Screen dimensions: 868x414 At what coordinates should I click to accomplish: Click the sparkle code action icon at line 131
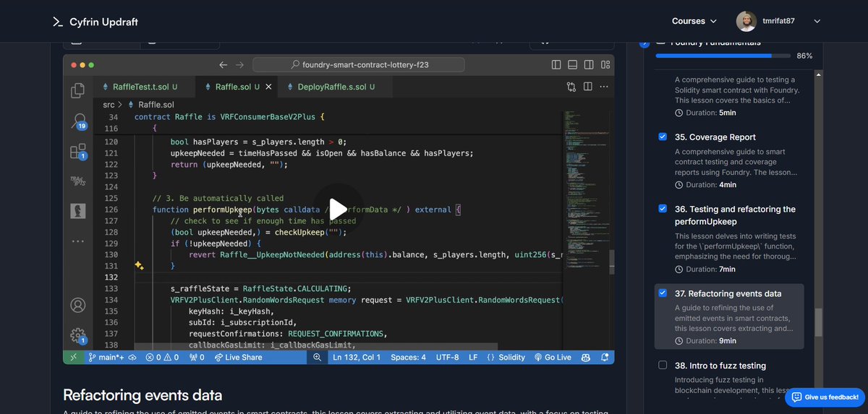pos(139,266)
